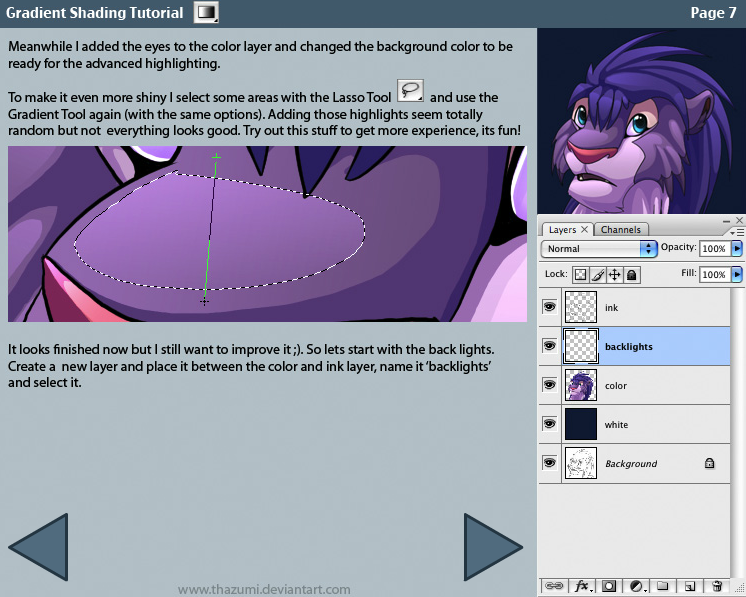Select the layer named 'color'
Viewport: 746px width, 597px height.
635,385
